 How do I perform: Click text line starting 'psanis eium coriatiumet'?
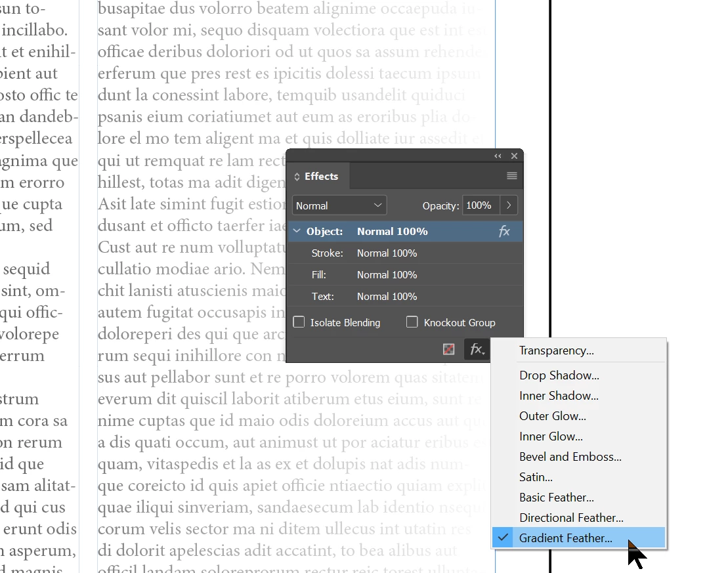tap(287, 117)
